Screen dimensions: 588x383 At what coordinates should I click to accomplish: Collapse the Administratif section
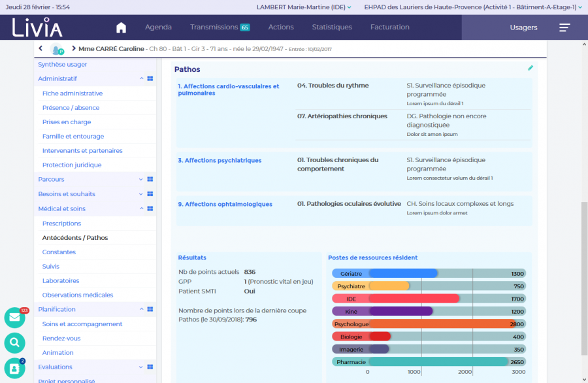[x=141, y=78]
